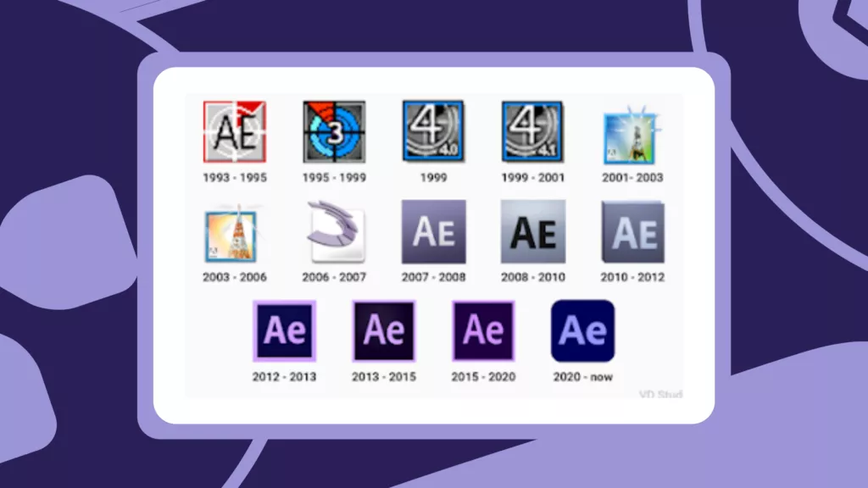This screenshot has height=488, width=868.
Task: Select the 1999 version 4.0 icon
Action: pyautogui.click(x=433, y=131)
